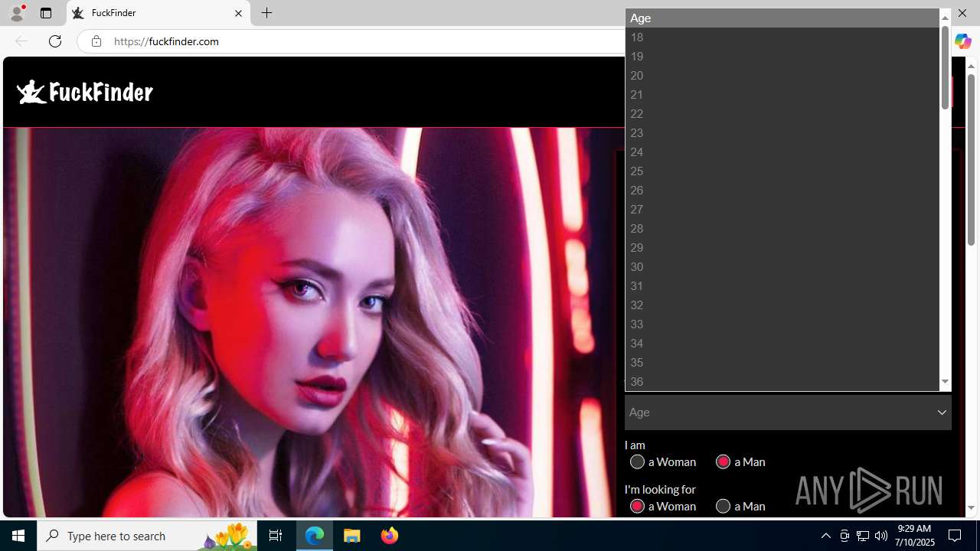View site information lock icon

[96, 41]
